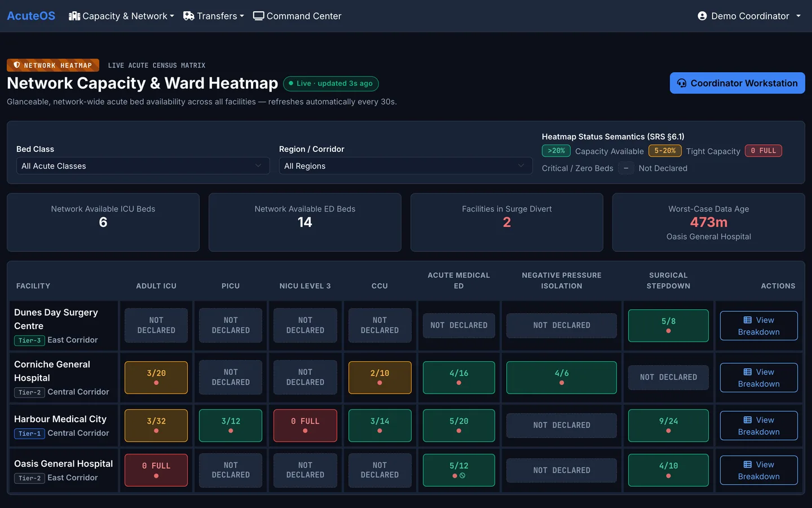This screenshot has width=812, height=508.
Task: Select Harbour Medical City Adult ICU 3/32 cell
Action: tap(156, 426)
